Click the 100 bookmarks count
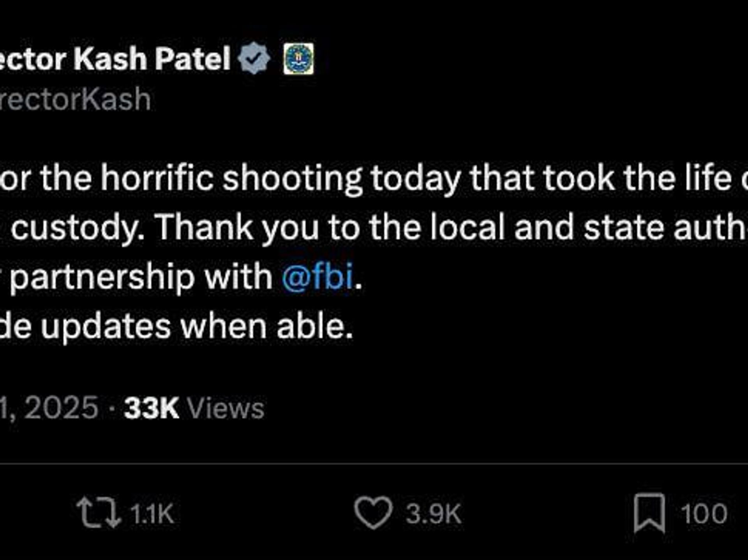This screenshot has width=748, height=560. pos(704,513)
